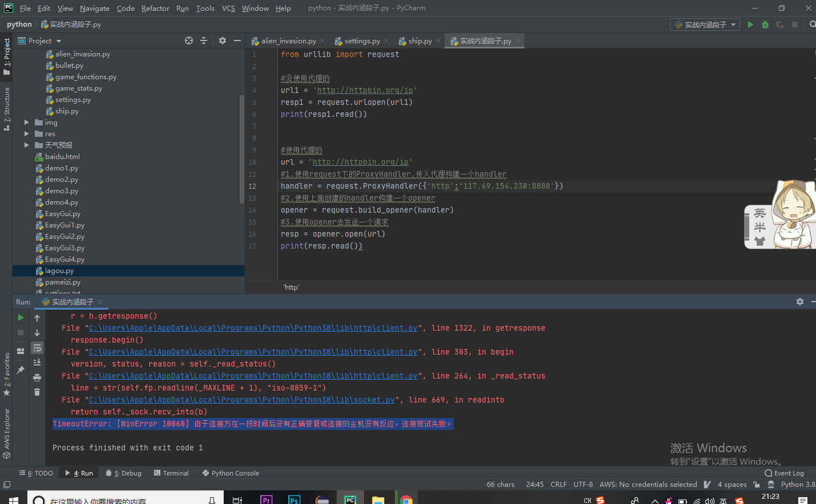
Task: Print the Run console output
Action: (37, 377)
